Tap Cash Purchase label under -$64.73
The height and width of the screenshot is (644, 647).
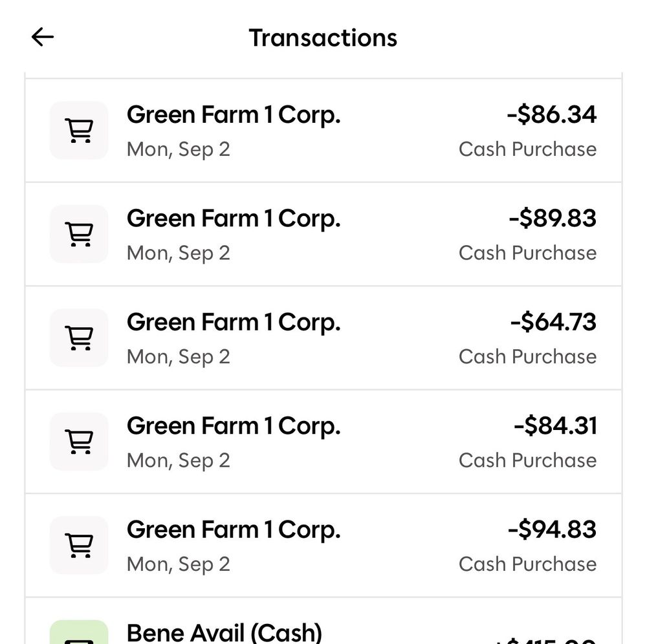528,357
